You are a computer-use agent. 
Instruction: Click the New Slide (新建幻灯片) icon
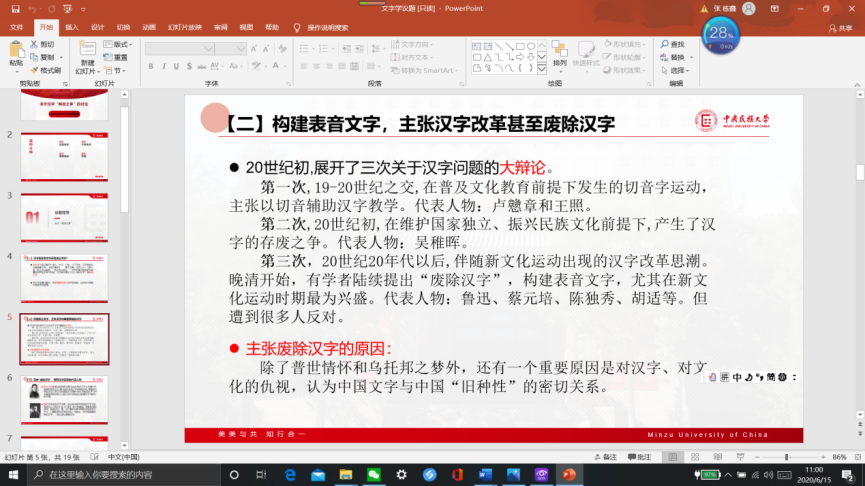(x=87, y=50)
